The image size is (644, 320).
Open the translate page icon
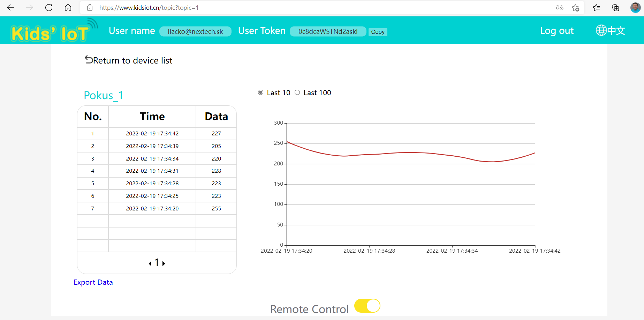point(560,8)
